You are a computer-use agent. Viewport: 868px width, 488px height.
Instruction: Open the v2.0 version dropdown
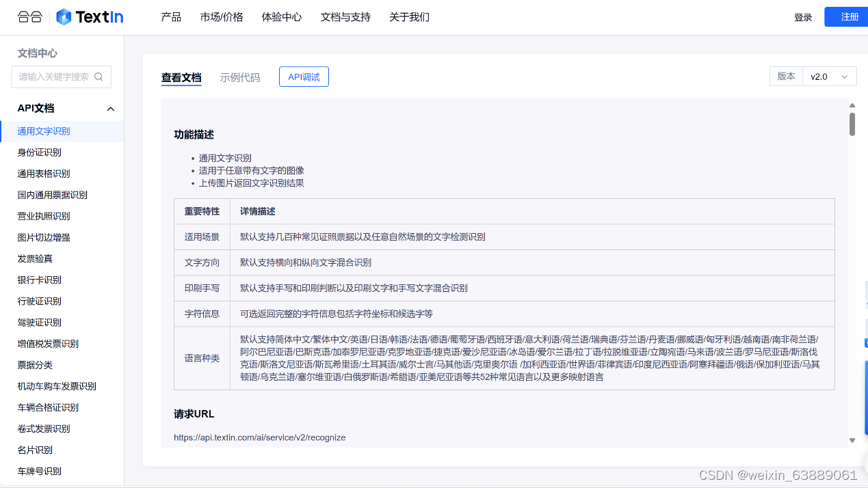(x=829, y=77)
